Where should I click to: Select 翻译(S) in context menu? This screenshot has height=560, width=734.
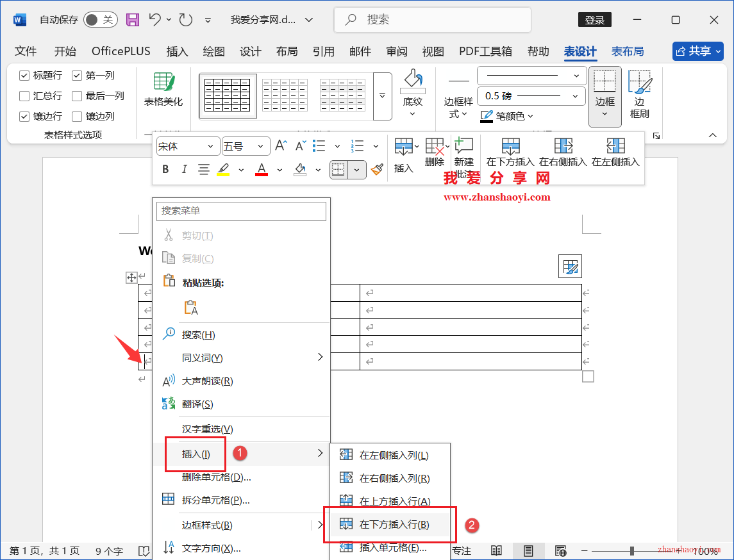(242, 404)
